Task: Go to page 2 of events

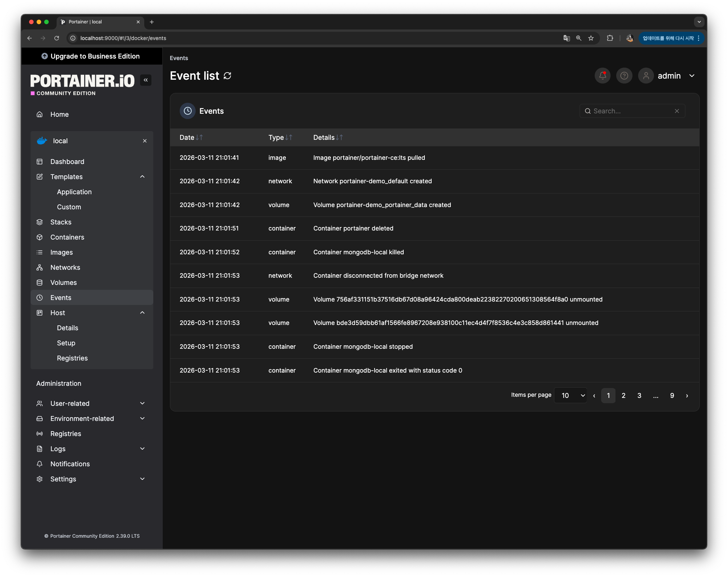Action: pyautogui.click(x=623, y=396)
